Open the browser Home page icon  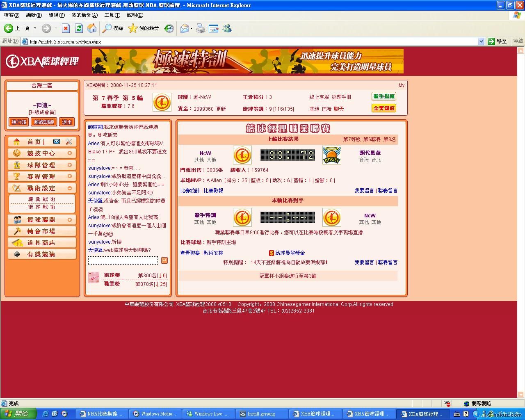[x=92, y=28]
